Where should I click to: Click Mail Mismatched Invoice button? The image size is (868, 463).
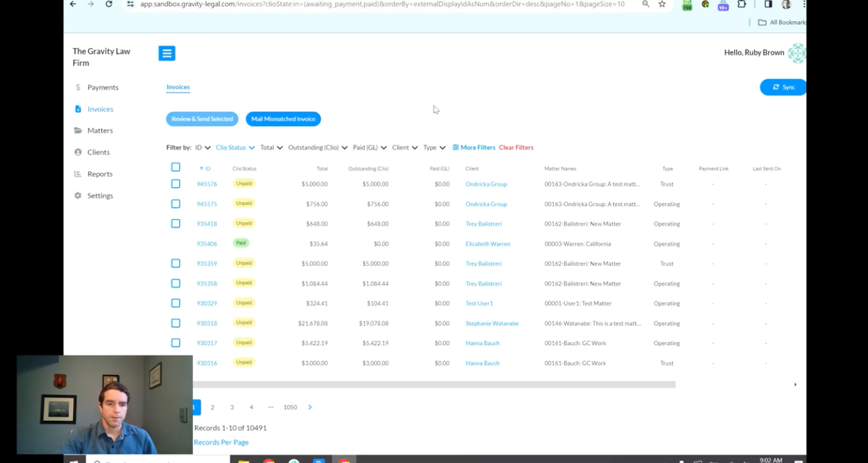[283, 119]
